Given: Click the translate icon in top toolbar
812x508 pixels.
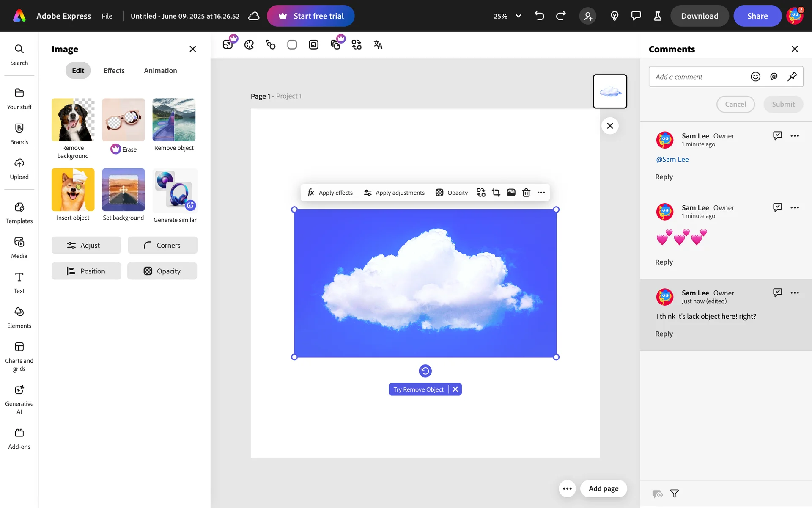Looking at the screenshot, I should (x=378, y=44).
